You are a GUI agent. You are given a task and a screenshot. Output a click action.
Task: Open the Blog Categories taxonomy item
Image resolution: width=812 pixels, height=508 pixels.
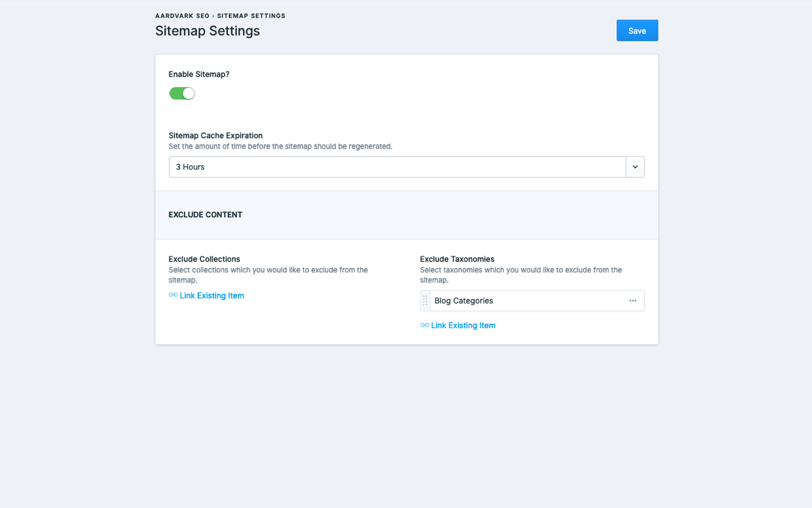tap(464, 301)
